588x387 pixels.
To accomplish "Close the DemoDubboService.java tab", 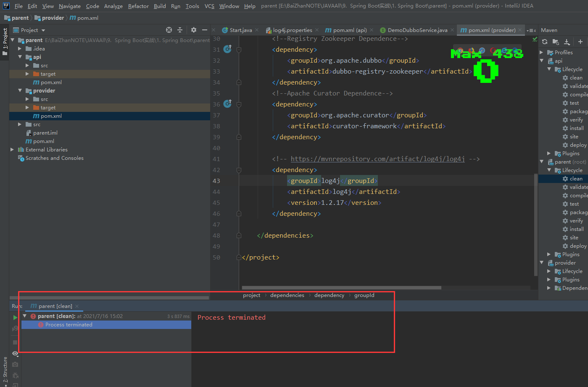I will tap(452, 30).
